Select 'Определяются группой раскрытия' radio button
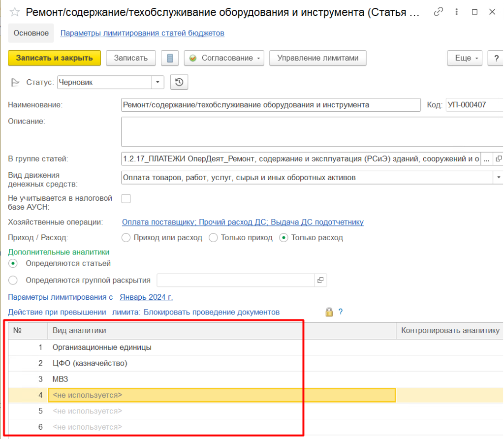Screen dimensions: 504x439 pyautogui.click(x=13, y=280)
